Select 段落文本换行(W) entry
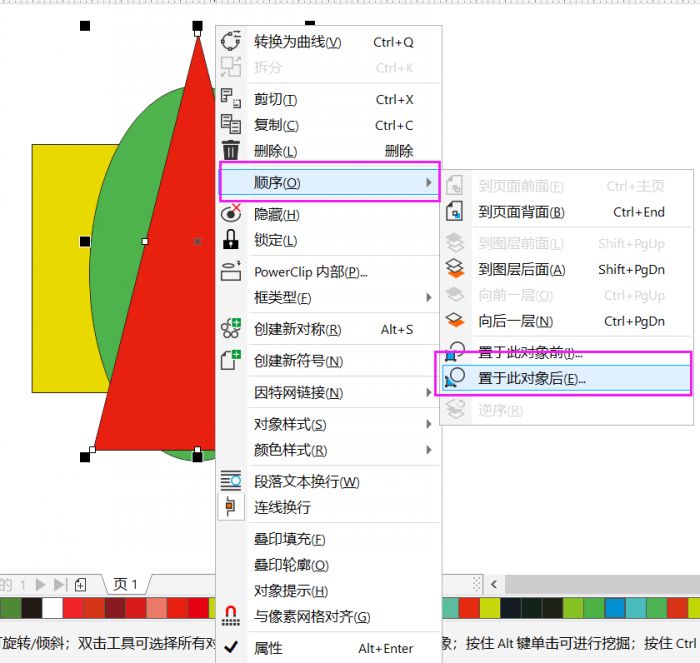 pos(329,481)
